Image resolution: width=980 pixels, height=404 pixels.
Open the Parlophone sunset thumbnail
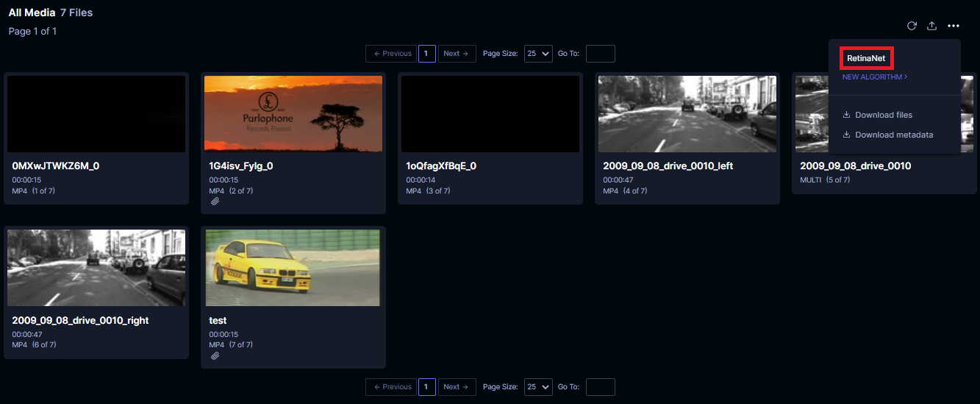(293, 114)
